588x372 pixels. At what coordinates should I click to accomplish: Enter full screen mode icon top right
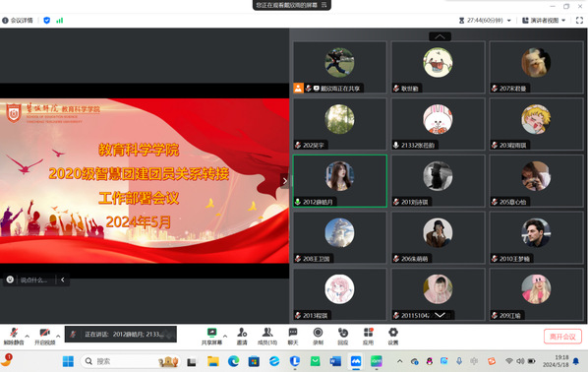(x=579, y=21)
